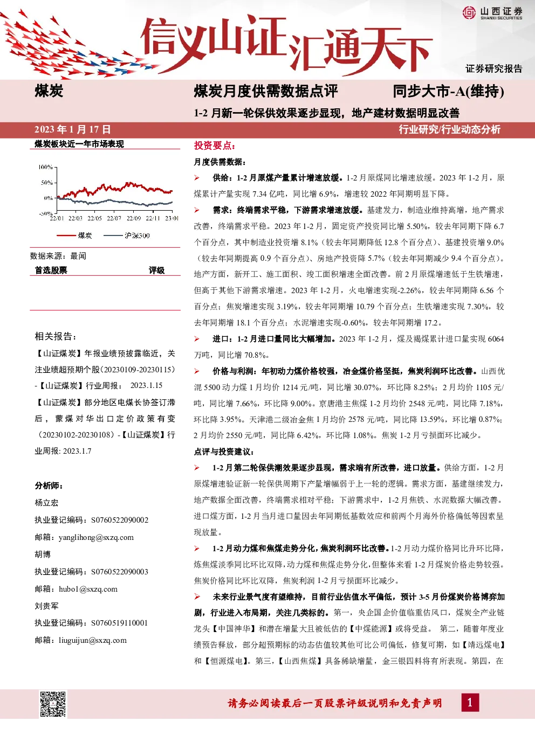Click the 首选股票 table header
The image size is (535, 756).
(x=51, y=270)
